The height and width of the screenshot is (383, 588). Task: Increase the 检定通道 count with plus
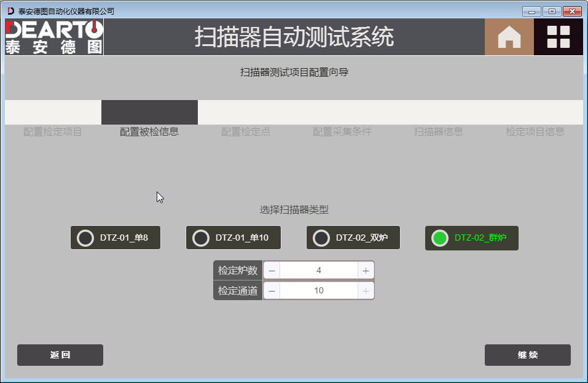(366, 291)
